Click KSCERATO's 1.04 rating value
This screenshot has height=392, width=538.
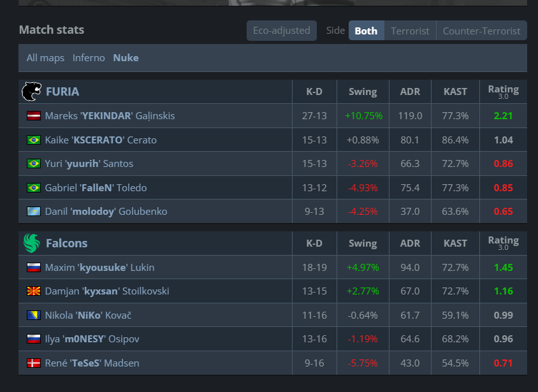tap(504, 140)
